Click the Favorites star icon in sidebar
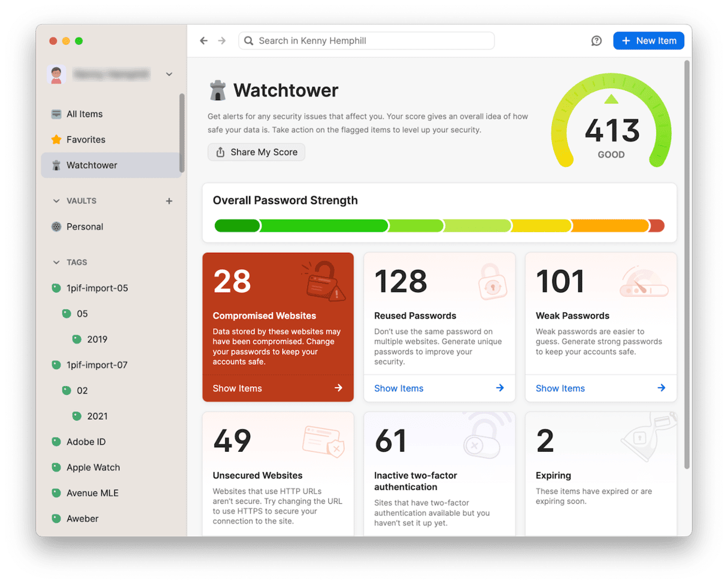Viewport: 728px width, 584px height. (x=56, y=139)
